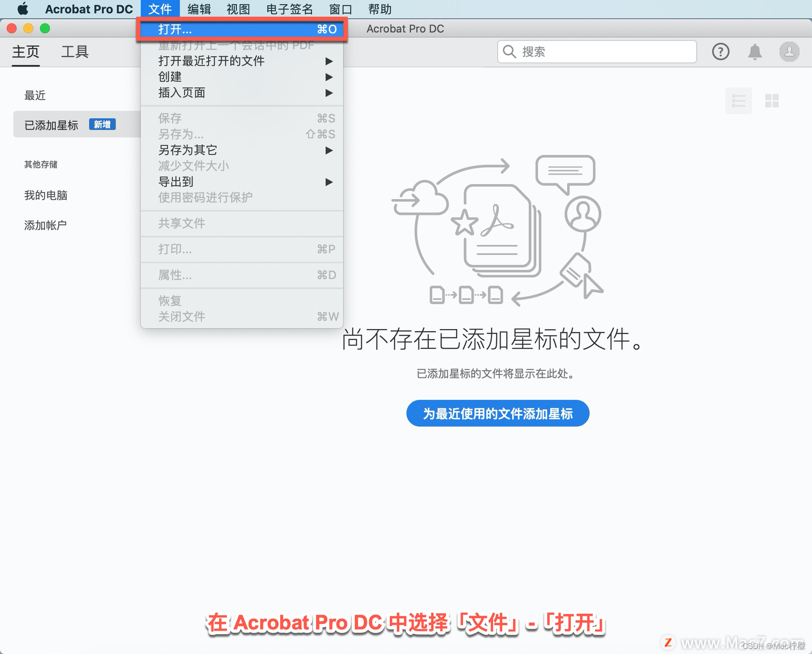The width and height of the screenshot is (812, 654).
Task: Select 最近 in the sidebar
Action: click(x=35, y=96)
